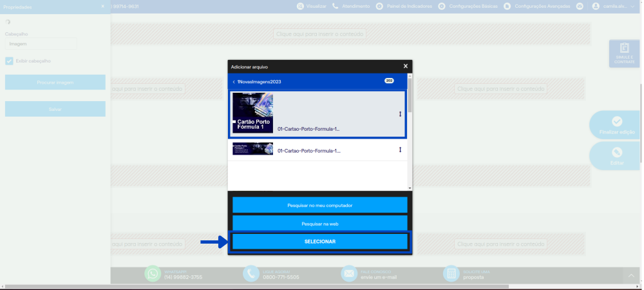Click Pesquisar na web button
This screenshot has height=290, width=644.
pyautogui.click(x=320, y=224)
